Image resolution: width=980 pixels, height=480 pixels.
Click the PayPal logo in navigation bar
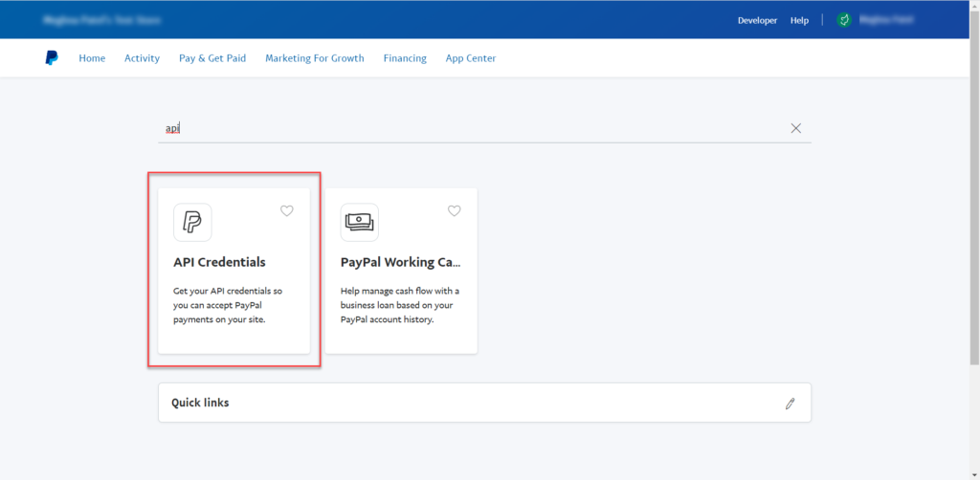pos(52,58)
